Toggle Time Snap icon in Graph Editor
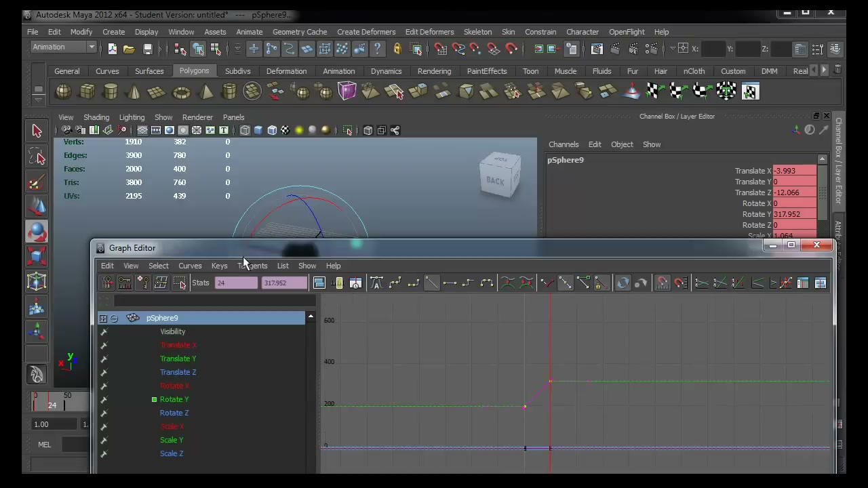This screenshot has height=488, width=868. point(663,283)
